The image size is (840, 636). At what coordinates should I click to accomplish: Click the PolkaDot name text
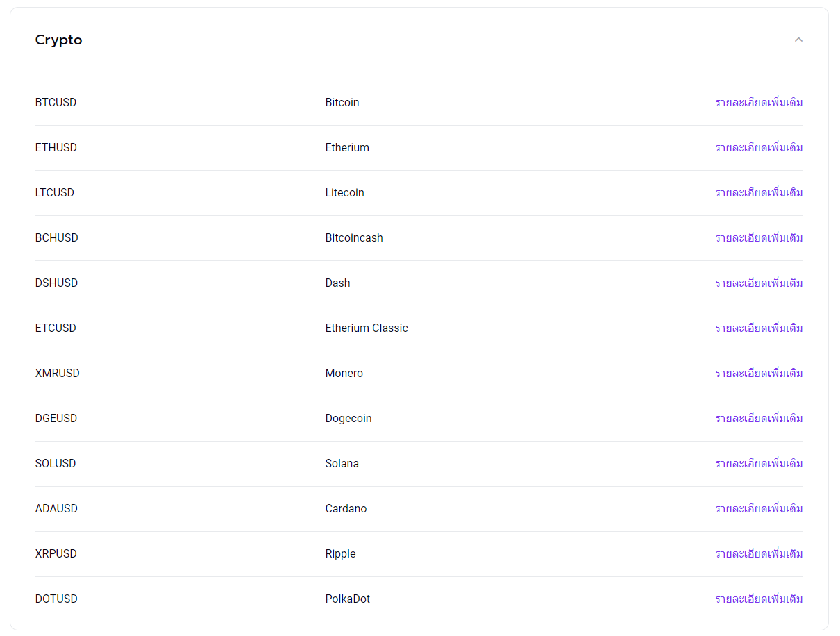click(348, 599)
